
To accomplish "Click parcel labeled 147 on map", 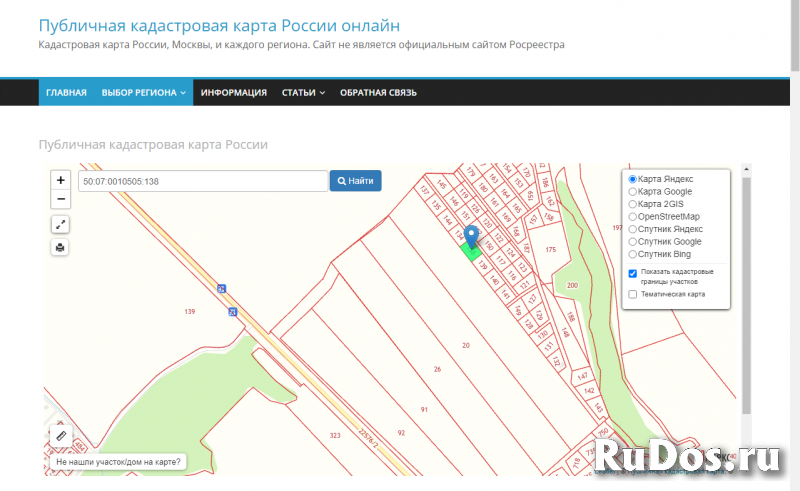I will tap(582, 376).
